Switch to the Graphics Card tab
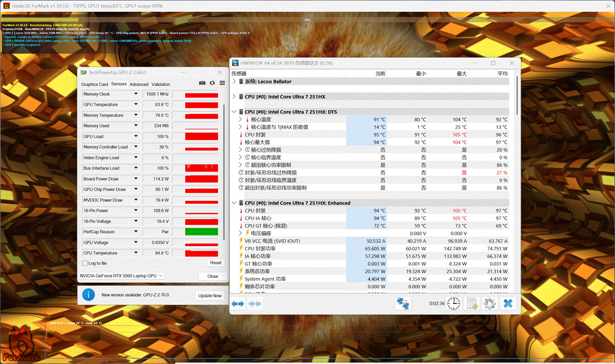The width and height of the screenshot is (615, 364). pos(95,85)
